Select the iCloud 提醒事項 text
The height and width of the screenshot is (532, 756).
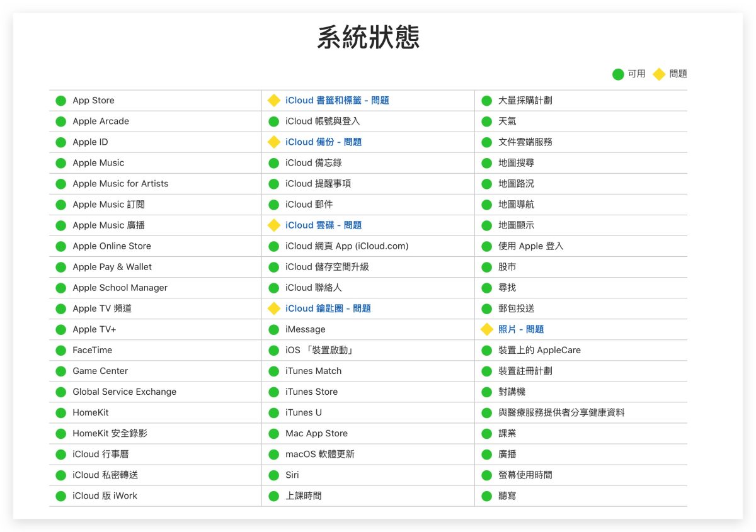click(318, 183)
